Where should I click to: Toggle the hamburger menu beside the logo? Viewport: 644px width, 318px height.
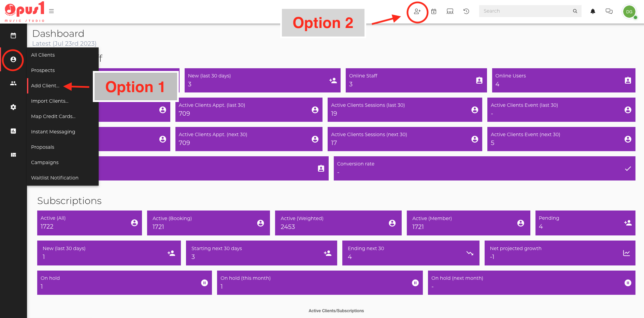pyautogui.click(x=52, y=11)
